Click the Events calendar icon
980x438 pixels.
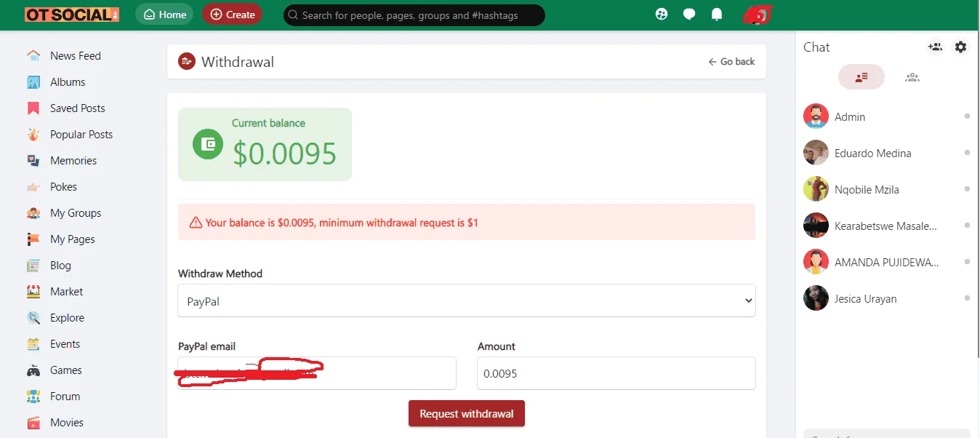33,344
